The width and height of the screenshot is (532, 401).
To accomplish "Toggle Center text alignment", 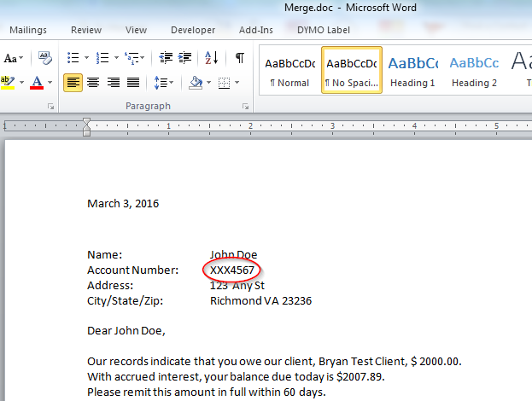I will (92, 83).
